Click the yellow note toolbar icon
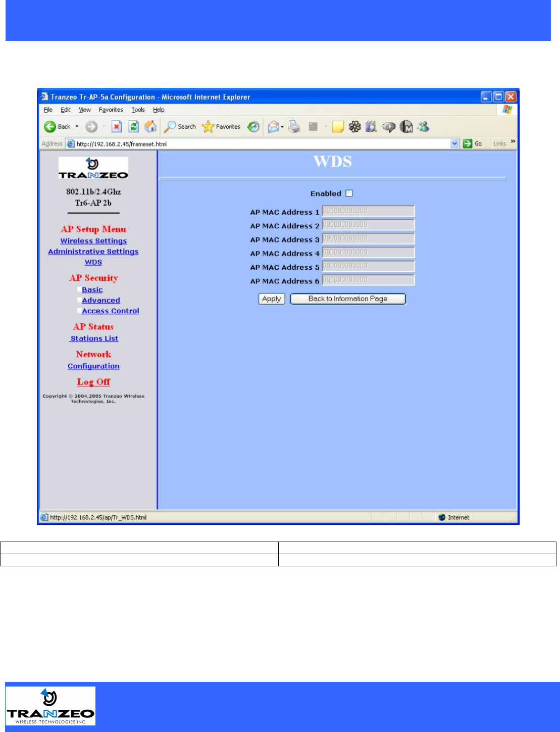 click(338, 127)
